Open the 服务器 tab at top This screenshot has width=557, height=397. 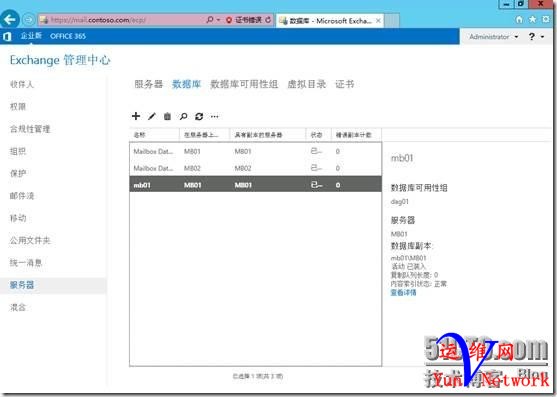(148, 84)
